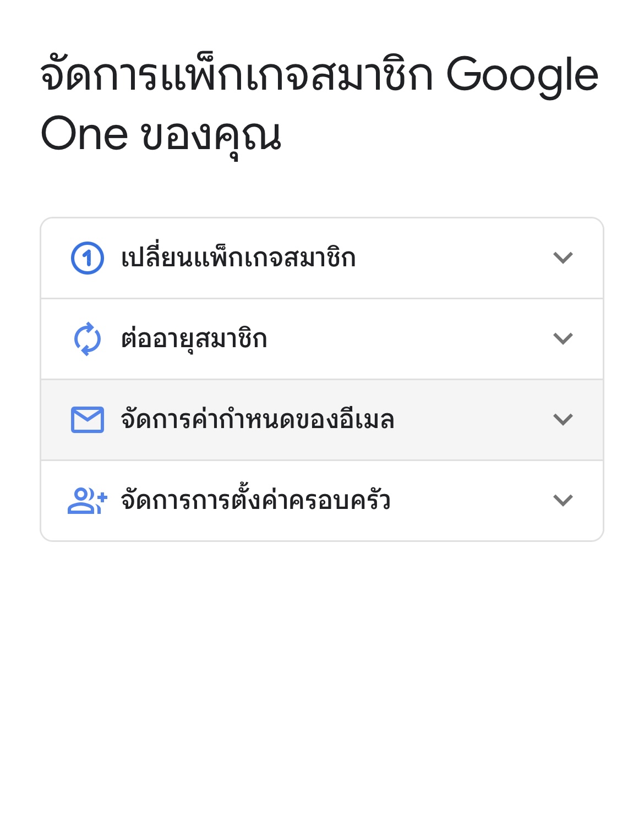Click the word Google in the heading
Image resolution: width=644 pixels, height=833 pixels.
[x=522, y=75]
